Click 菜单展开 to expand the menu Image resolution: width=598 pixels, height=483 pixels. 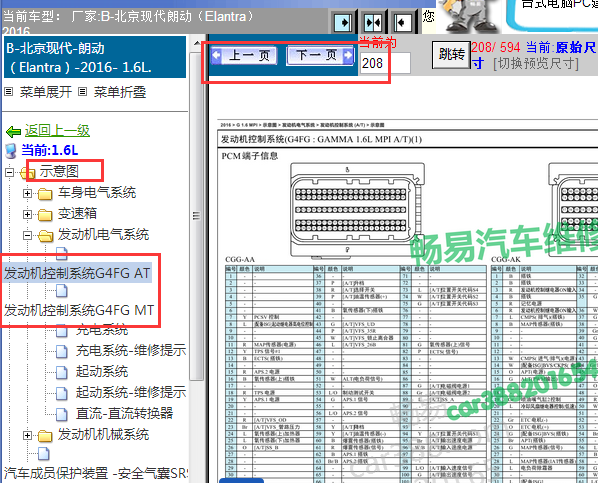tap(46, 92)
